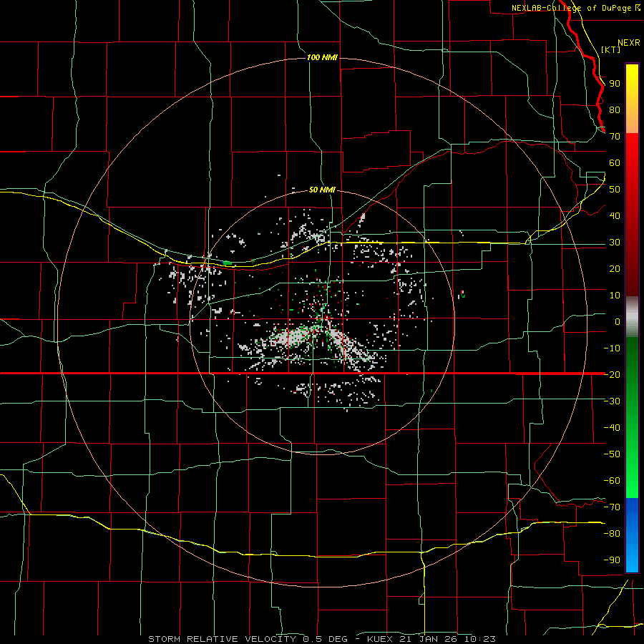Click the 10:23 timestamp text
The width and height of the screenshot is (644, 644).
[480, 639]
